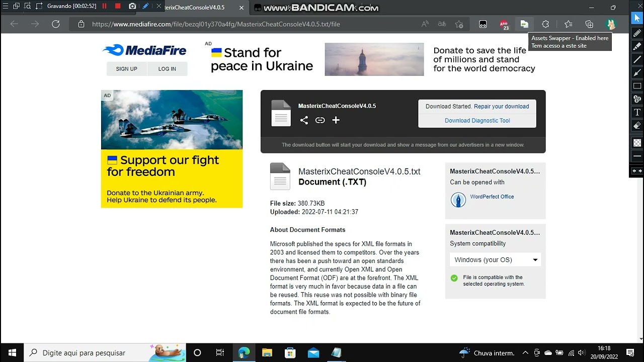The image size is (644, 362).
Task: Open the Tampermonkey extension icon
Action: coord(483,24)
